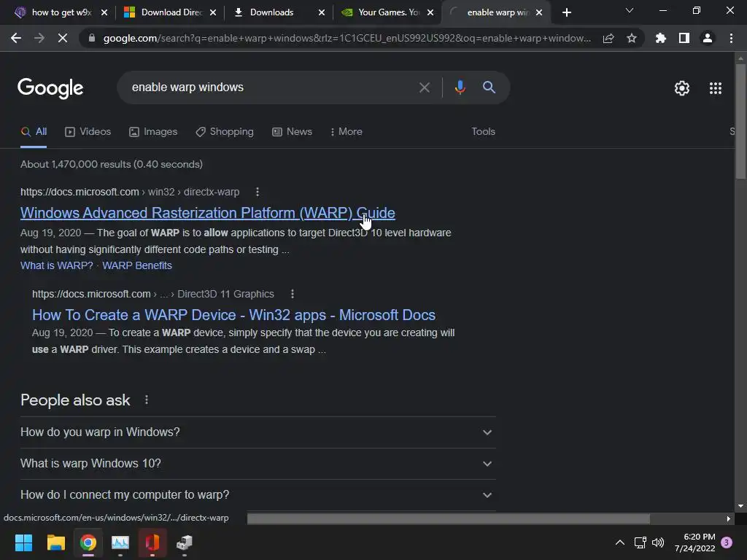Bookmark this page with the star icon
The width and height of the screenshot is (747, 560).
pos(632,38)
